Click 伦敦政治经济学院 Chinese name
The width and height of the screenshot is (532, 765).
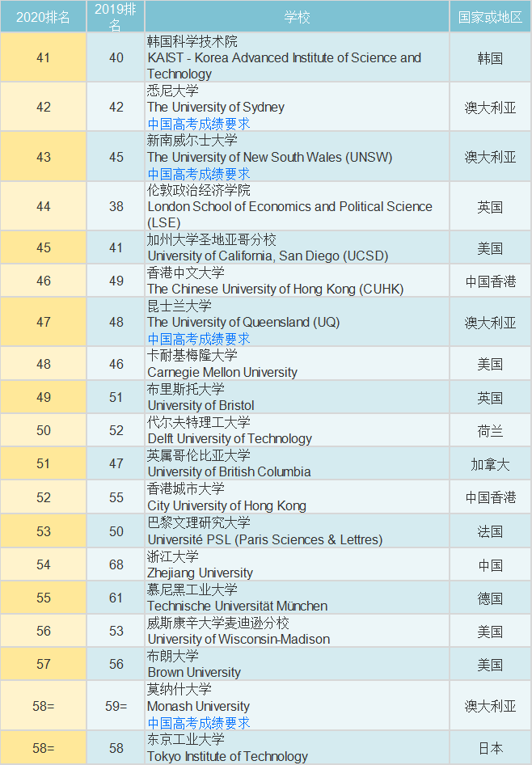(199, 190)
